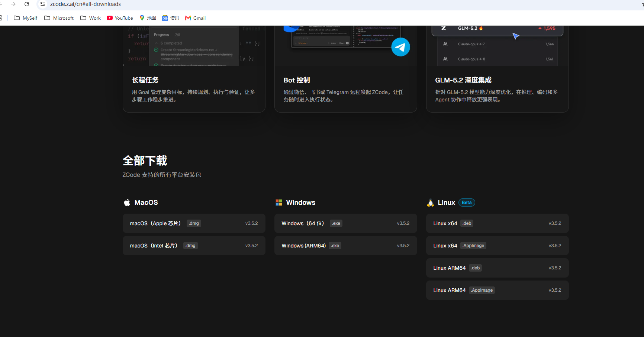This screenshot has width=644, height=337.
Task: Click the Telegram paper plane icon
Action: pyautogui.click(x=400, y=47)
